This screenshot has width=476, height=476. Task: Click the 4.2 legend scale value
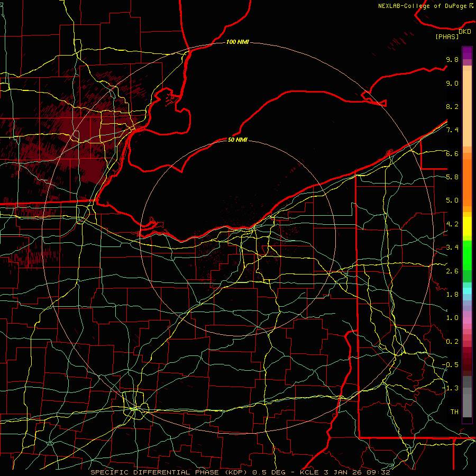[452, 224]
